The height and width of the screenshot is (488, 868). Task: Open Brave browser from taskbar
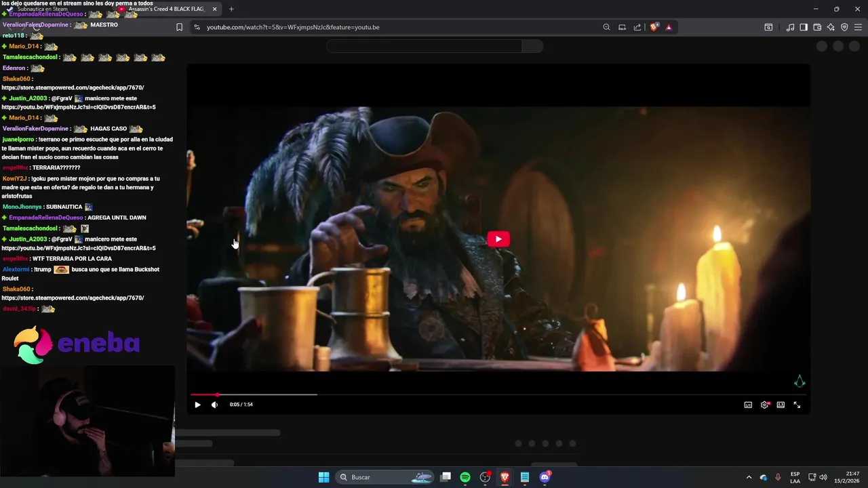tap(505, 477)
